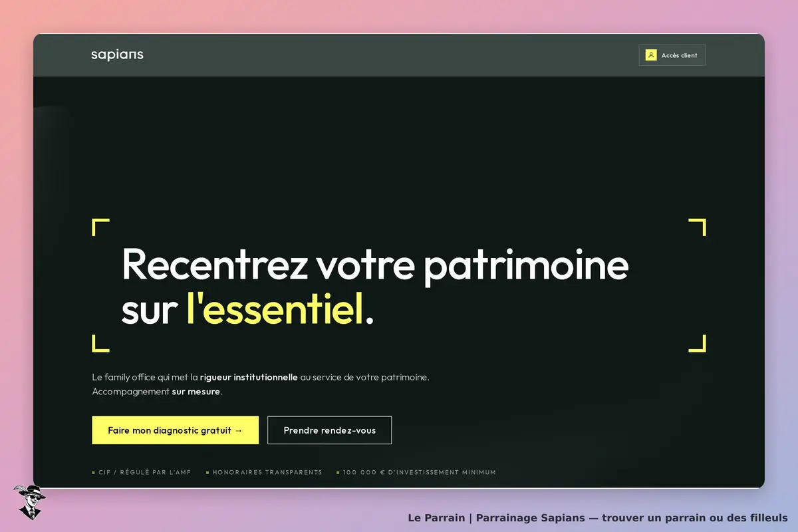Click Prendre rendez-vous button

tap(329, 430)
